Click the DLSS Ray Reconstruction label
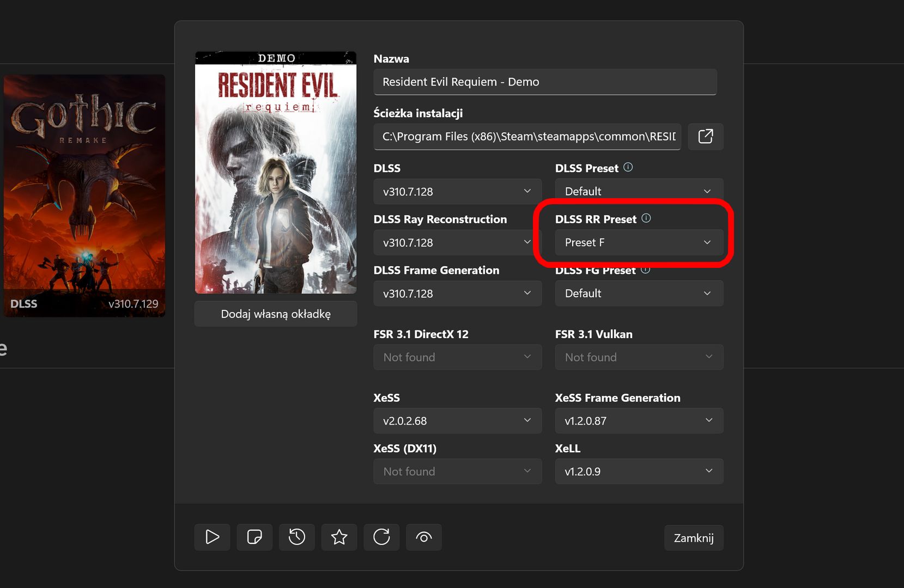The height and width of the screenshot is (588, 904). tap(440, 219)
